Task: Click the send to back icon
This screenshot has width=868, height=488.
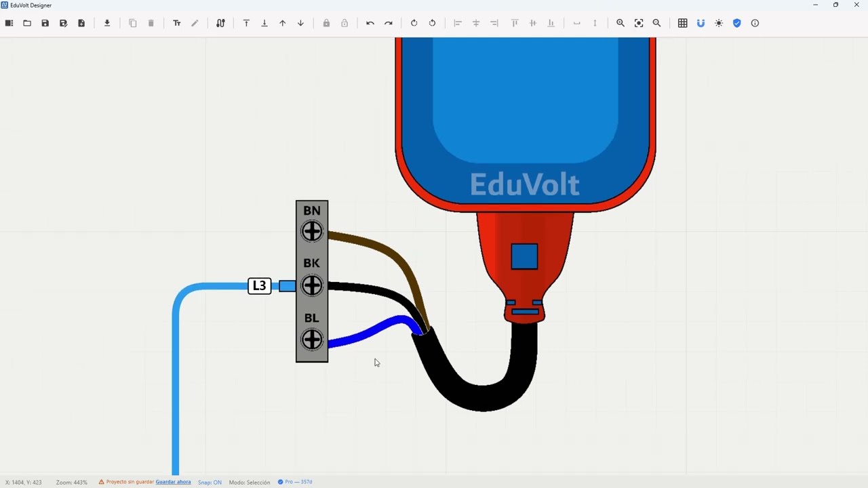Action: (x=264, y=23)
